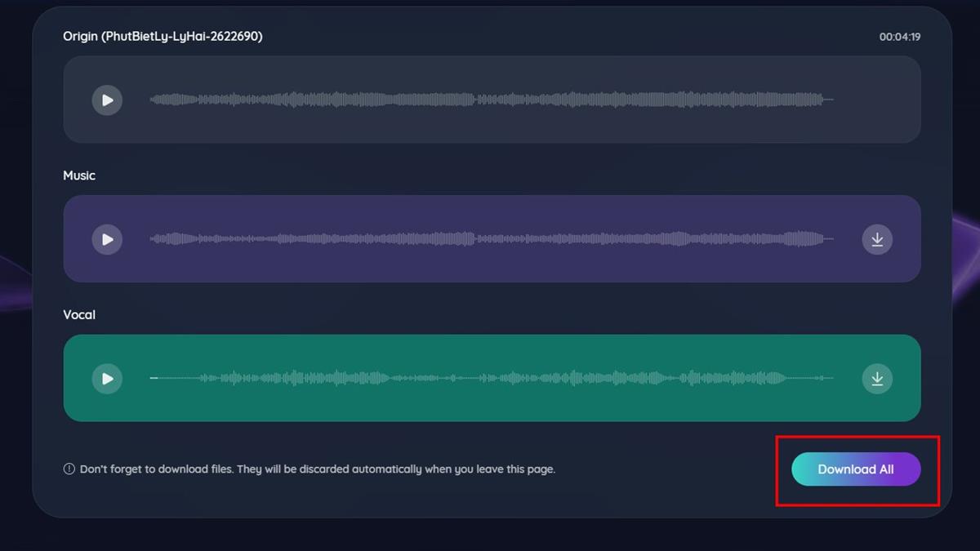Click the 00:04:19 duration text
The height and width of the screenshot is (551, 980).
click(899, 37)
